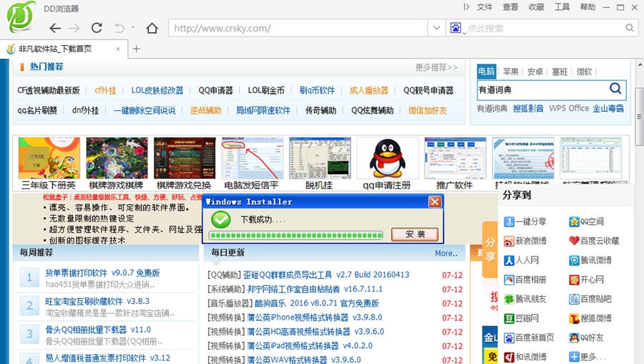Click the green download progress bar
Viewport: 644px width, 364px height.
(296, 235)
